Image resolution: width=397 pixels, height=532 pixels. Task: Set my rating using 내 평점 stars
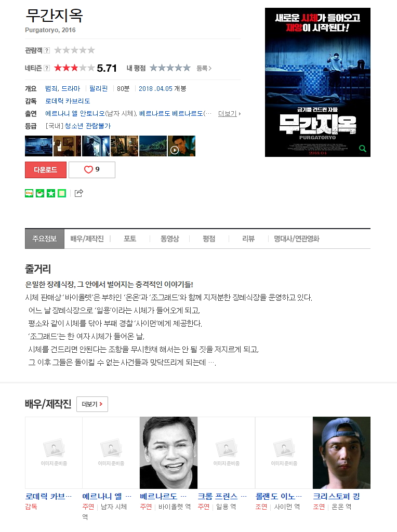click(x=170, y=68)
